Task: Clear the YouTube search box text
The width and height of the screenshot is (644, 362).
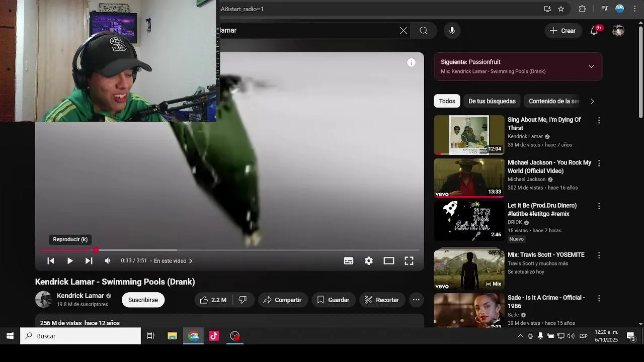Action: point(404,31)
